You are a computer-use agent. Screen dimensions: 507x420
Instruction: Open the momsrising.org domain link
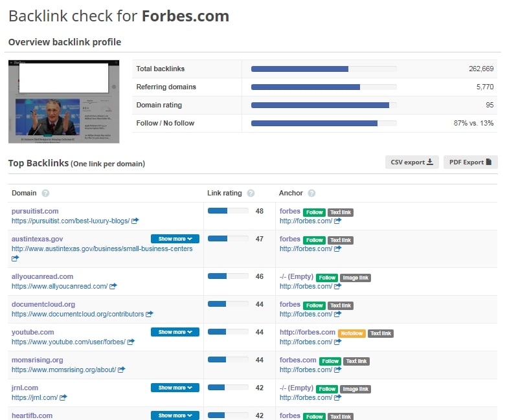[37, 360]
